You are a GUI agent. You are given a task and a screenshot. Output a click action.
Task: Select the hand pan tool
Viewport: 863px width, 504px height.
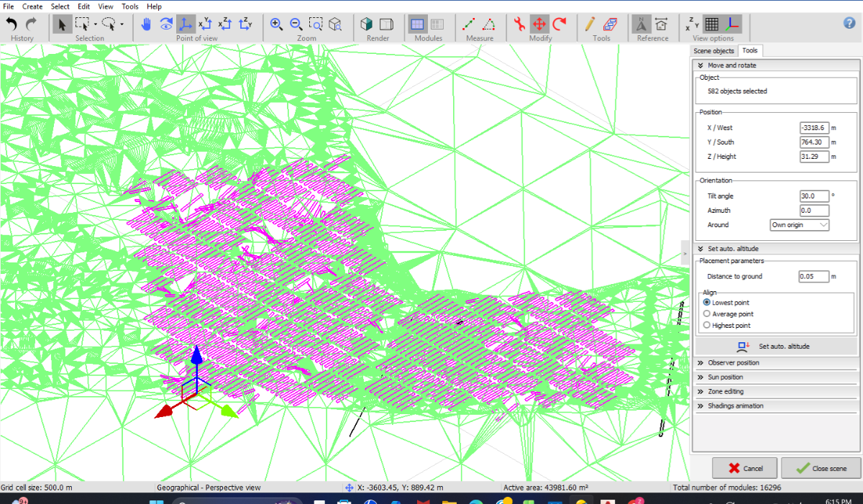coord(146,24)
